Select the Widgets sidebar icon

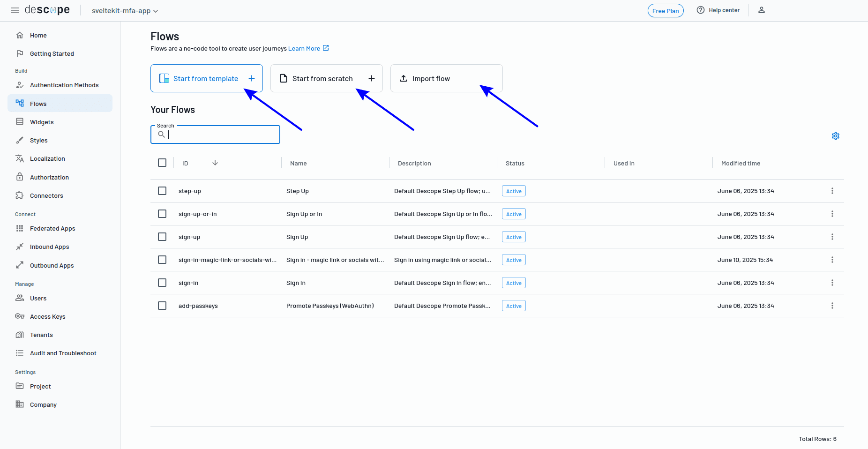[x=20, y=121]
